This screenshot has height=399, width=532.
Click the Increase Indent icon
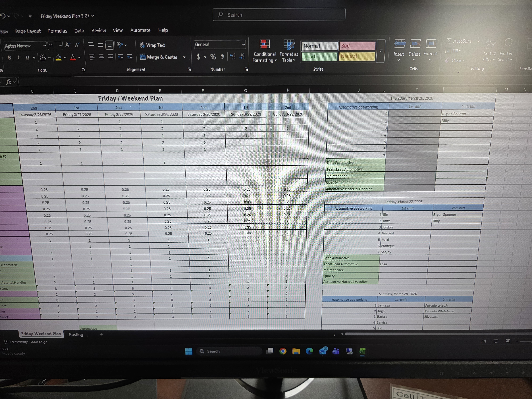130,57
